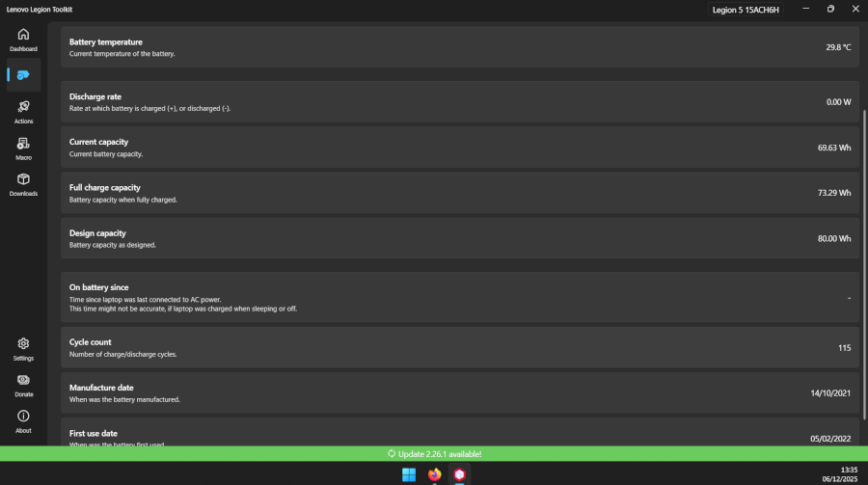This screenshot has width=868, height=485.
Task: Click the Donate icon
Action: coord(23,385)
